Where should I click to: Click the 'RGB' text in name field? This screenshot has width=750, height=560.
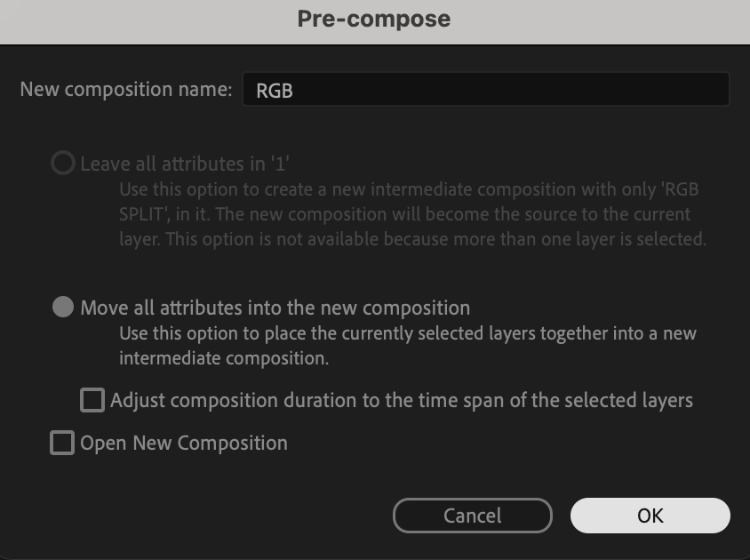275,91
